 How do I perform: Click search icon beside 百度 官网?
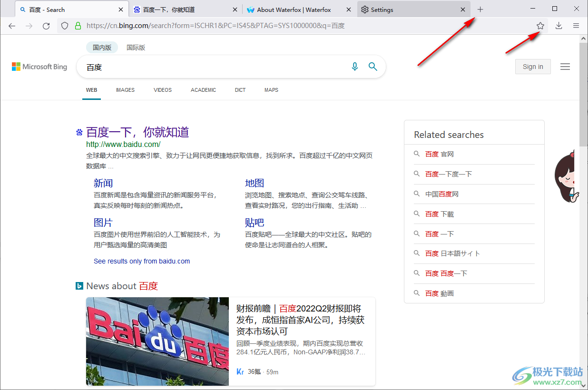coord(417,154)
